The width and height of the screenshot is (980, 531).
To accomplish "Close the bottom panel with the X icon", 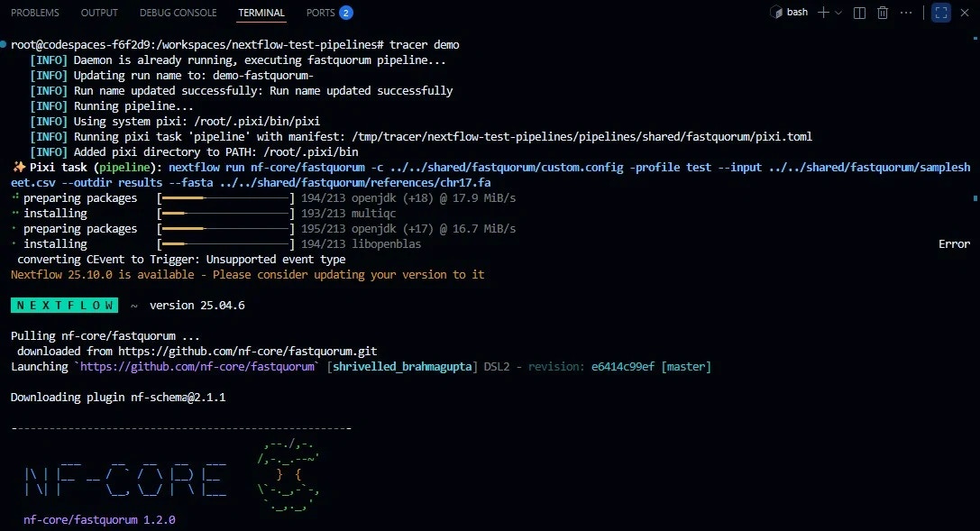I will pos(964,12).
